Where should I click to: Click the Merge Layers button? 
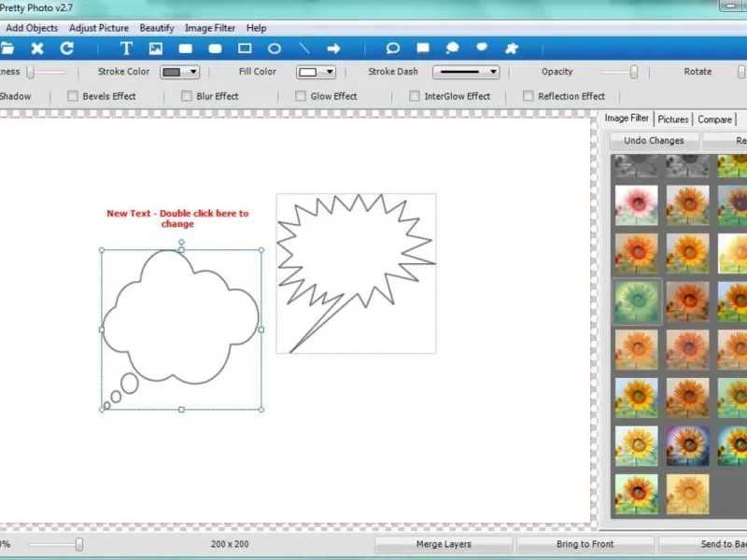(x=444, y=544)
